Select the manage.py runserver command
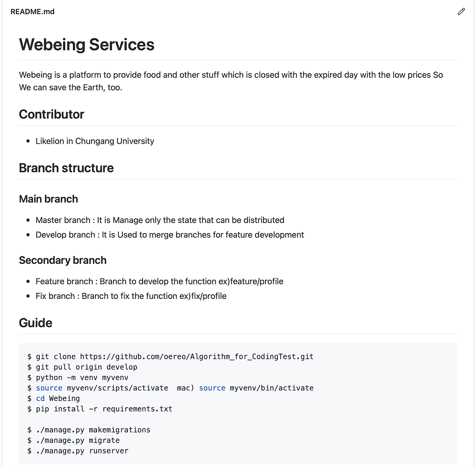Screen dimensions: 476x469 click(77, 450)
